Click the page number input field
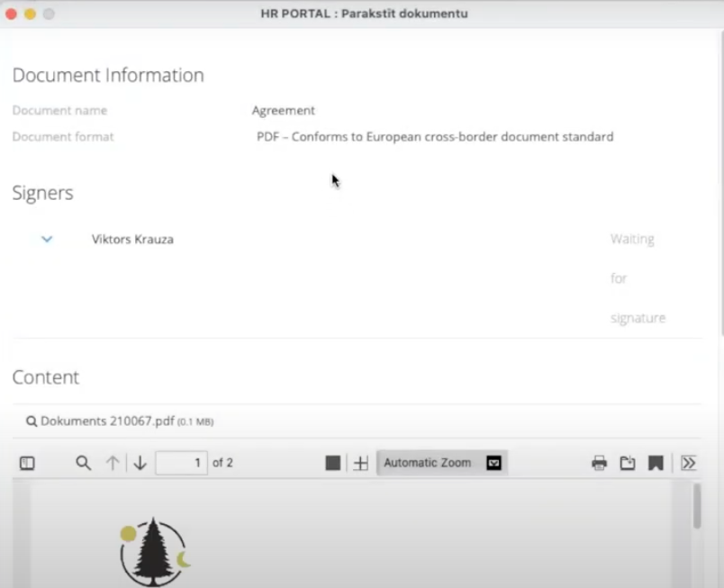Screen dimensions: 724x588 tap(181, 463)
